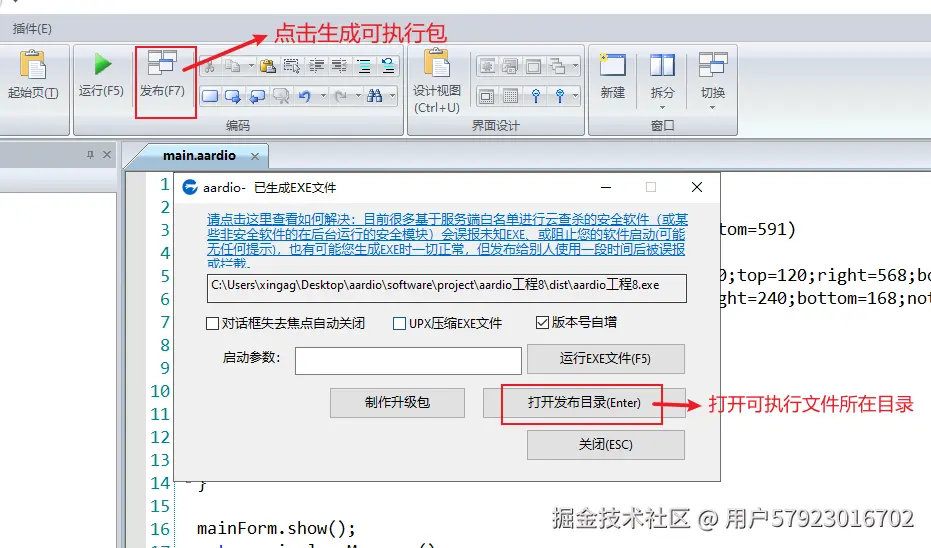
Task: Click the paste clipboard icon in the 编码 group
Action: [x=268, y=66]
